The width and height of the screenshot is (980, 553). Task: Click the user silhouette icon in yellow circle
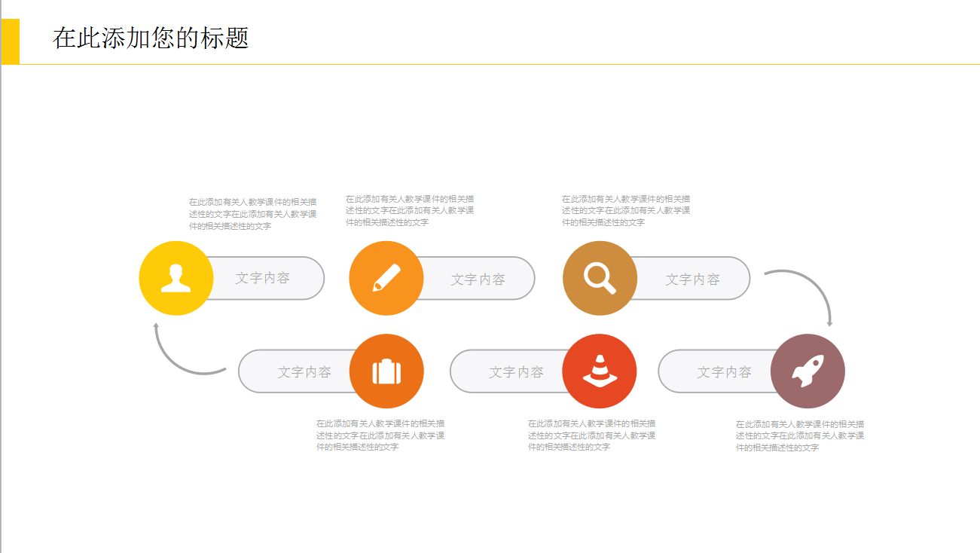pos(176,278)
